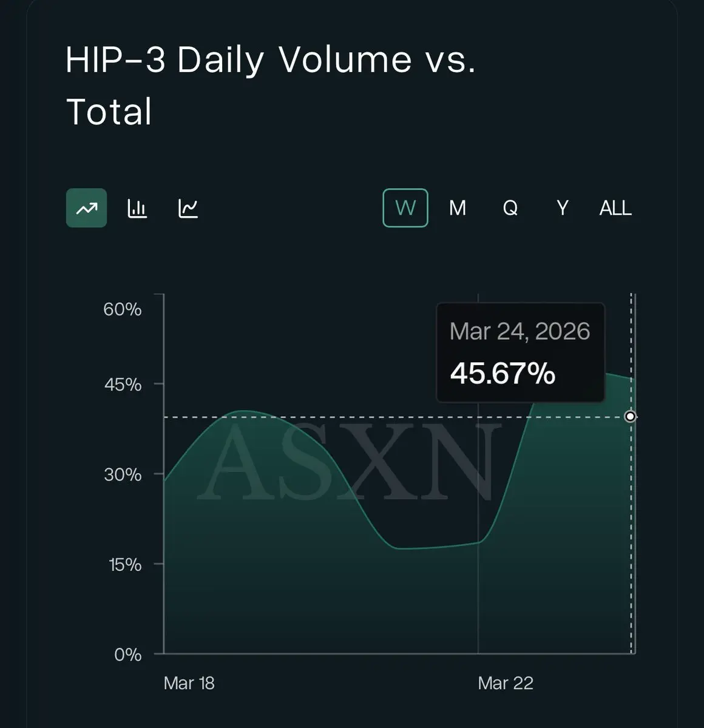Click the 30% y-axis label

coord(123,474)
